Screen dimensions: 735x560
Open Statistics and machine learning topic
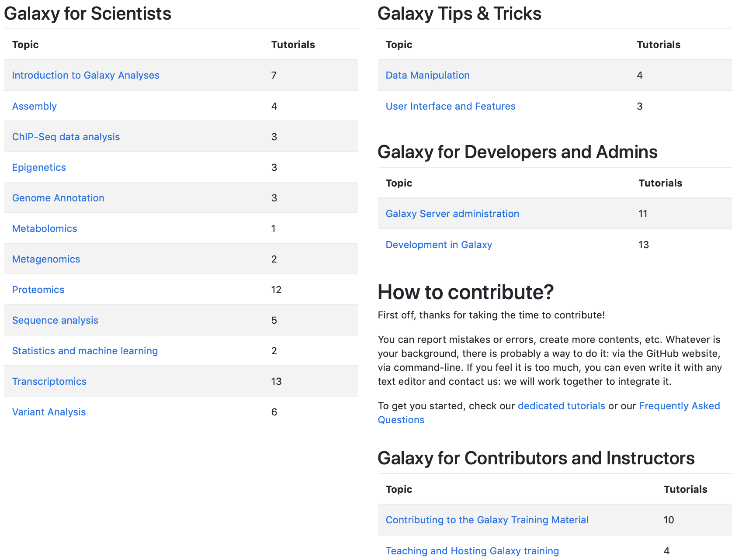[x=85, y=351]
